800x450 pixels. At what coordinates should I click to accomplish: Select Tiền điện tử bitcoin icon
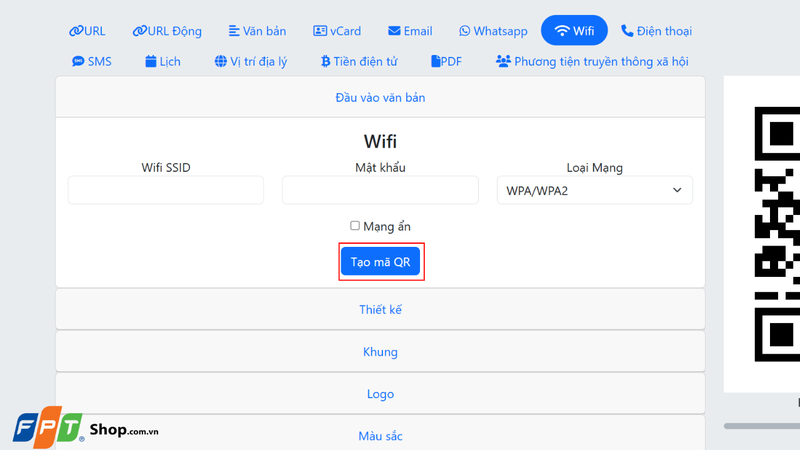[326, 62]
